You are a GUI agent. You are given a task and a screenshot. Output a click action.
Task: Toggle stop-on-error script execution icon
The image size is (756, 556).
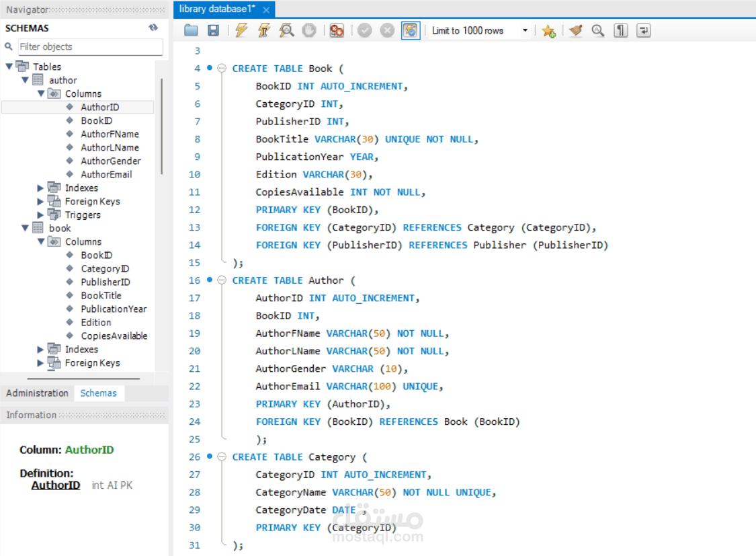[337, 30]
